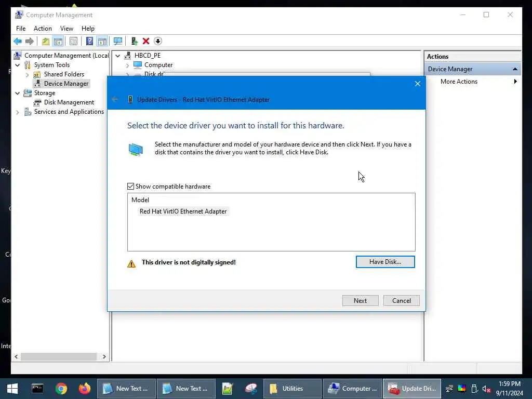Click the color display tray icon

click(x=462, y=389)
